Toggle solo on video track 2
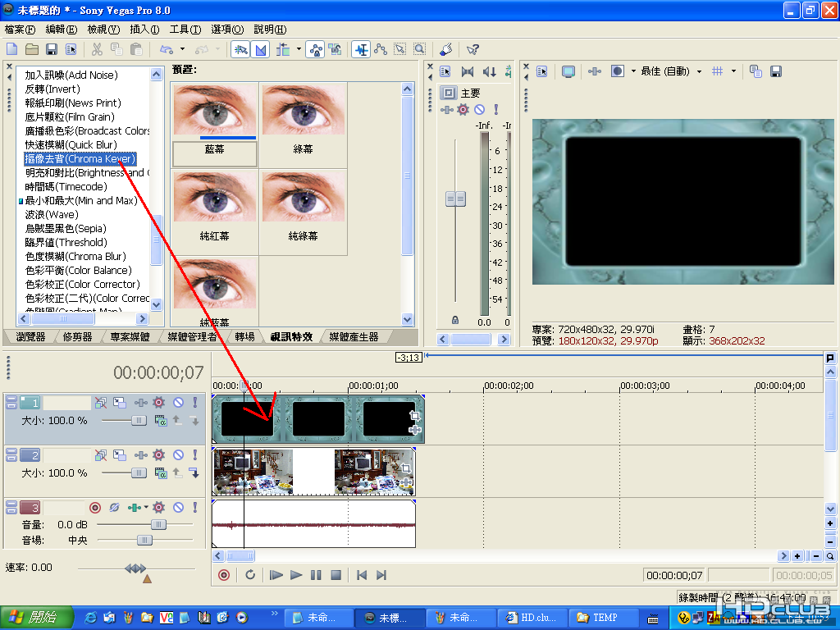 [194, 454]
